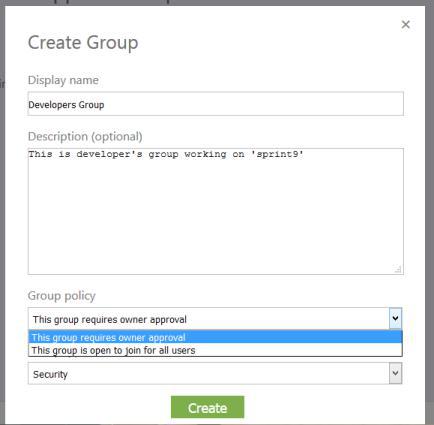The width and height of the screenshot is (434, 425).
Task: Grab the description box resize handle
Action: click(x=398, y=269)
